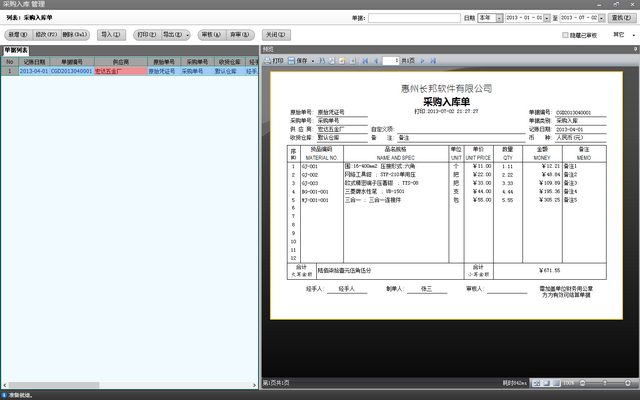This screenshot has height=400, width=640.
Task: Select the 单据列表 tab
Action: (x=16, y=50)
